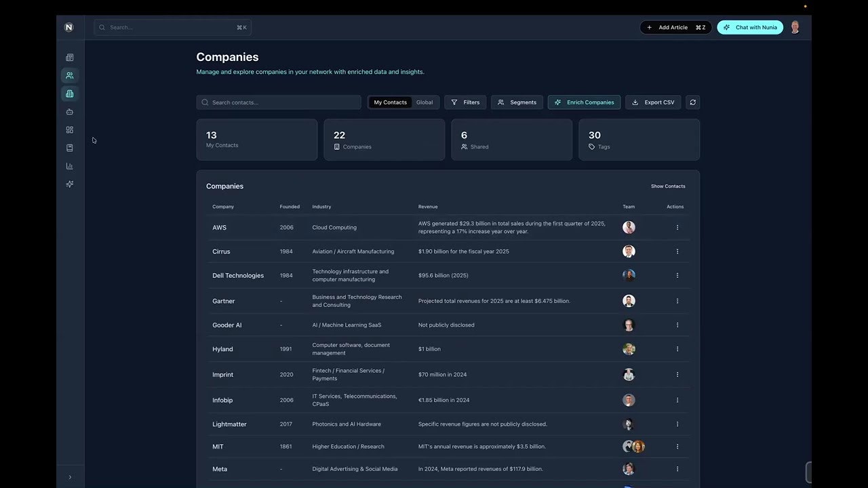Open the analytics chart icon in sidebar

pos(69,165)
